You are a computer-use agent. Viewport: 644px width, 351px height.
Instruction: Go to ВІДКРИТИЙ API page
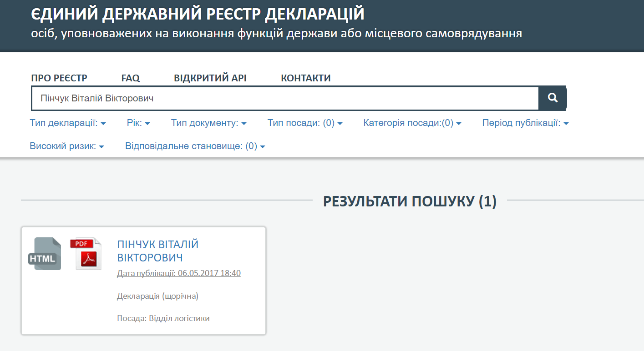coord(210,78)
